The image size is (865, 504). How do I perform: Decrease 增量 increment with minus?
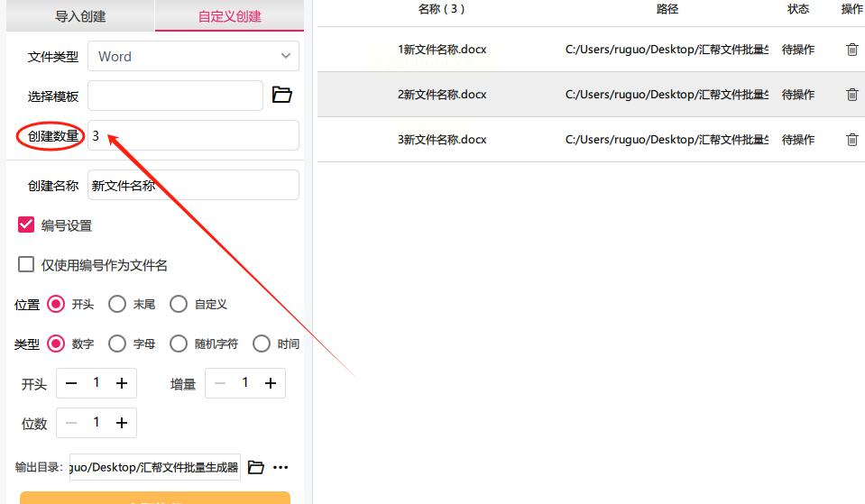click(220, 383)
